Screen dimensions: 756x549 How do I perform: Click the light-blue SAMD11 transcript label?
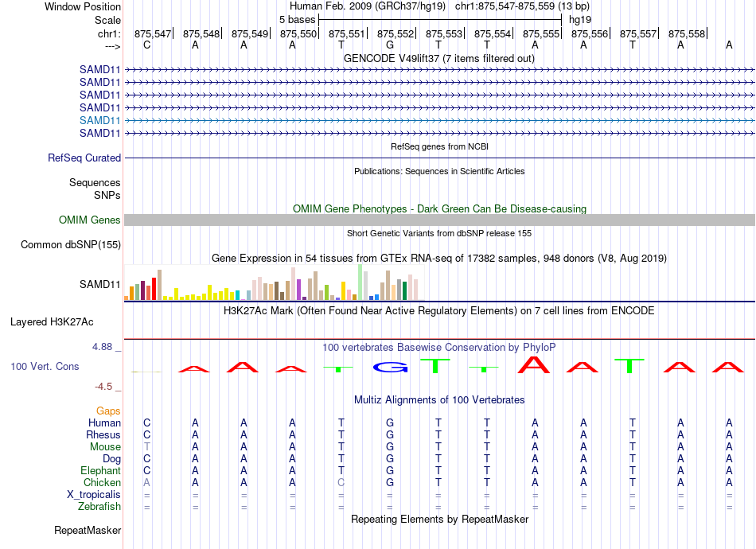tap(99, 120)
